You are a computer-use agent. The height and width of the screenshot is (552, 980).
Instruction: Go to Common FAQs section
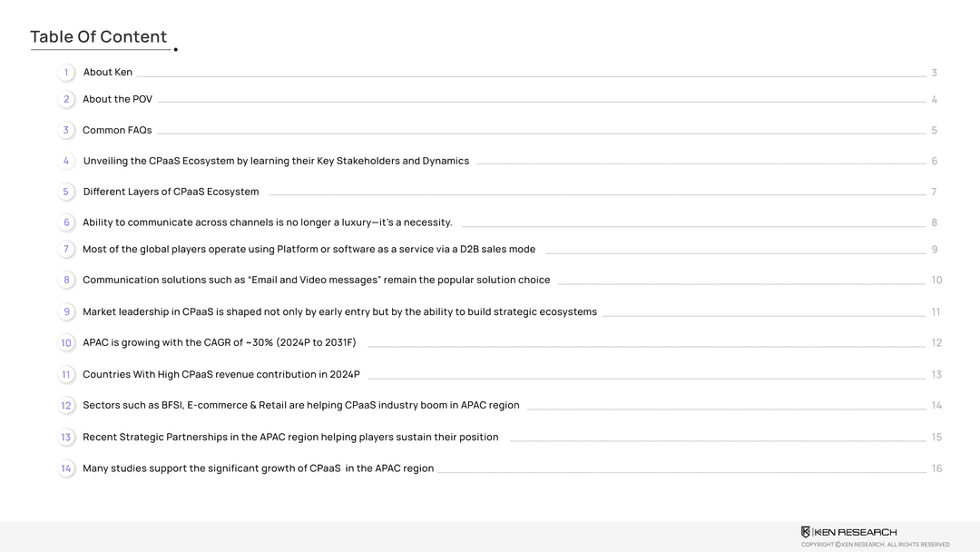[117, 131]
